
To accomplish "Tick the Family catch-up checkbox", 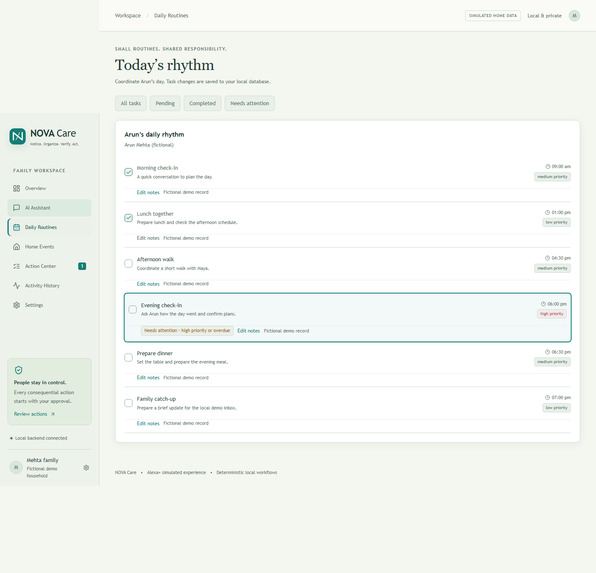I will [128, 403].
